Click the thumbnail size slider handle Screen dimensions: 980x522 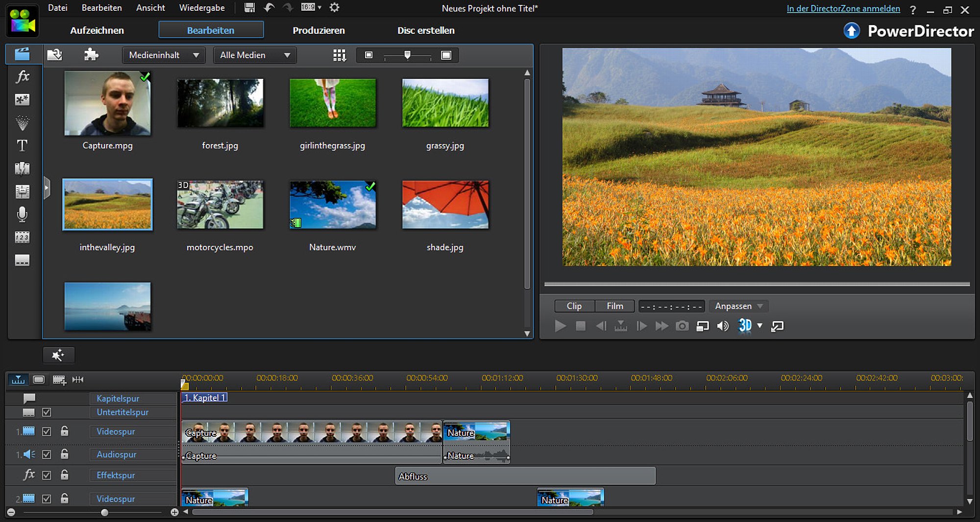(407, 55)
